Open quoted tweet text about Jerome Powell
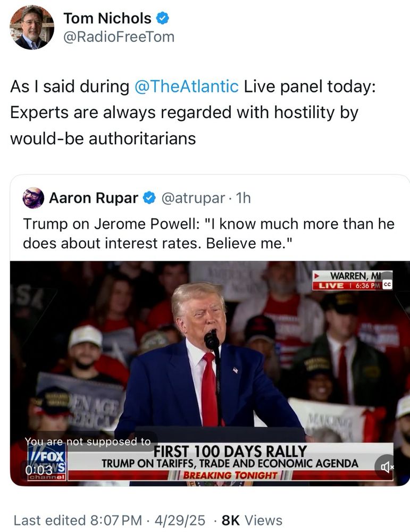Viewport: 410px width, 532px height. [x=208, y=234]
